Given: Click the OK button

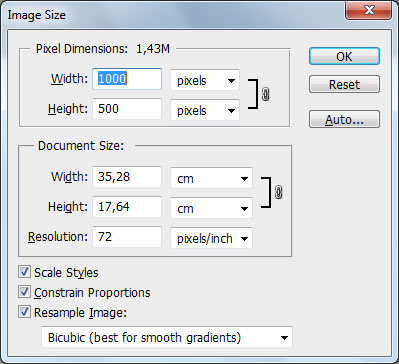Looking at the screenshot, I should 344,56.
